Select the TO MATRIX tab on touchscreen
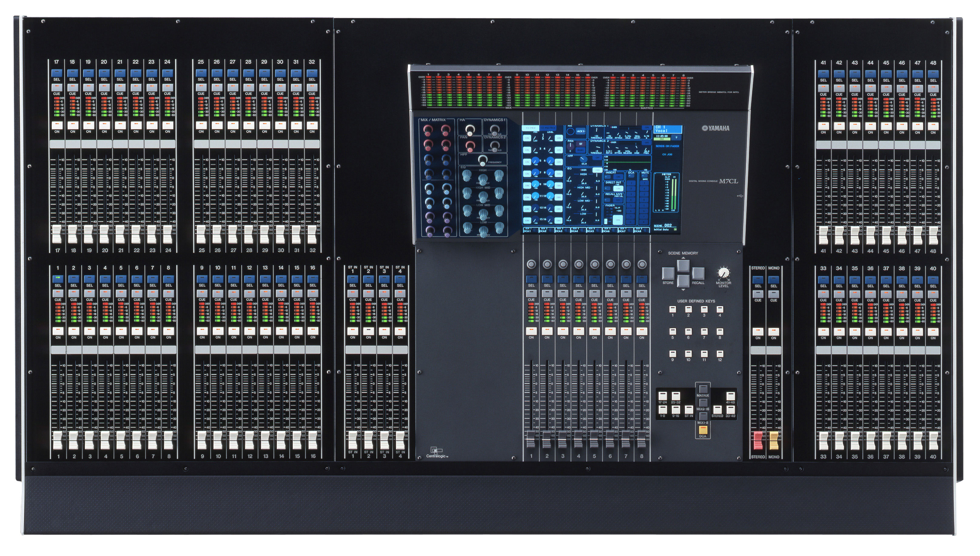This screenshot has height=556, width=980. click(548, 128)
